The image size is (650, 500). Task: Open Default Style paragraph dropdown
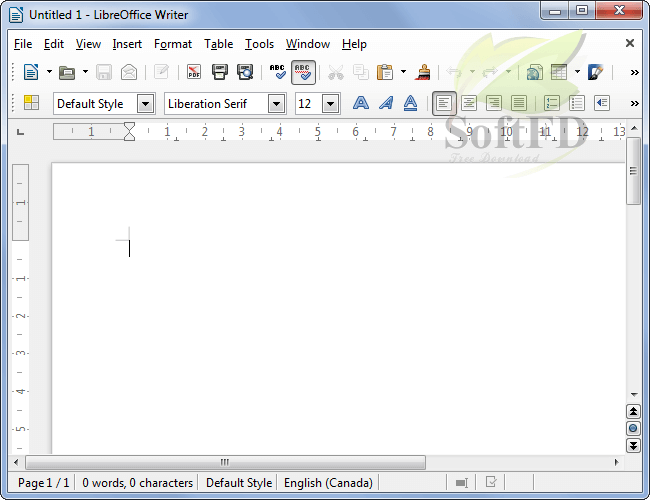pyautogui.click(x=146, y=104)
